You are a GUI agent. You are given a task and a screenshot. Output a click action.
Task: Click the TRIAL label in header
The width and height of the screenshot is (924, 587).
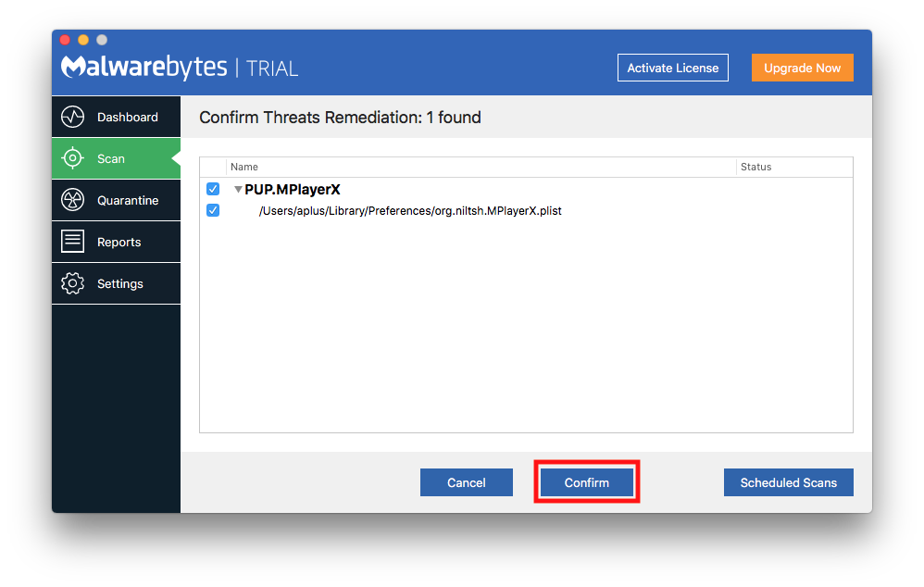(x=272, y=69)
